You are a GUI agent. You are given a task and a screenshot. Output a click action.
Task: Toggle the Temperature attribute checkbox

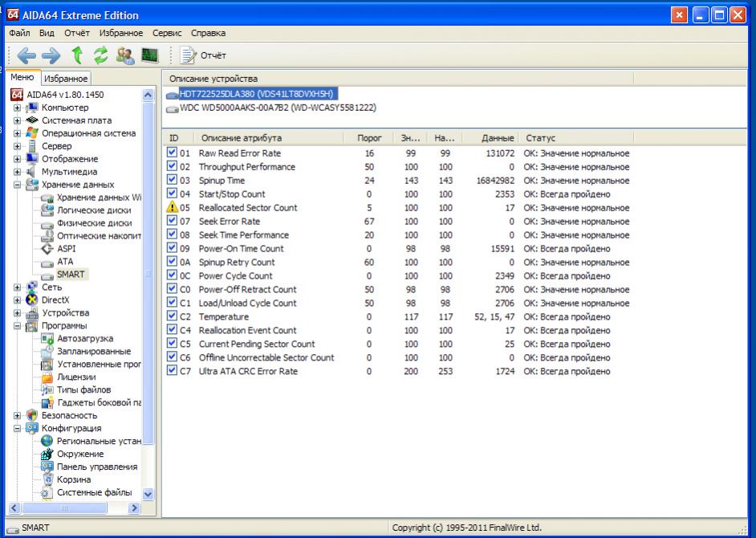click(173, 316)
